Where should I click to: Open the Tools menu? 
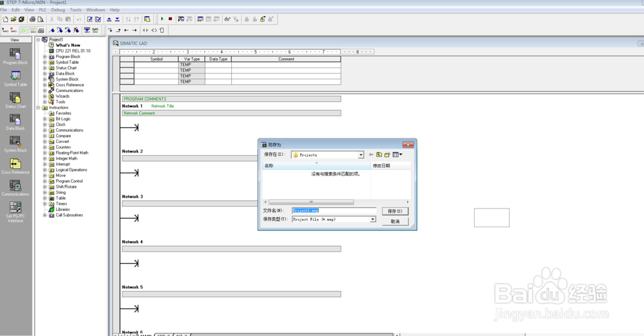coord(75,10)
